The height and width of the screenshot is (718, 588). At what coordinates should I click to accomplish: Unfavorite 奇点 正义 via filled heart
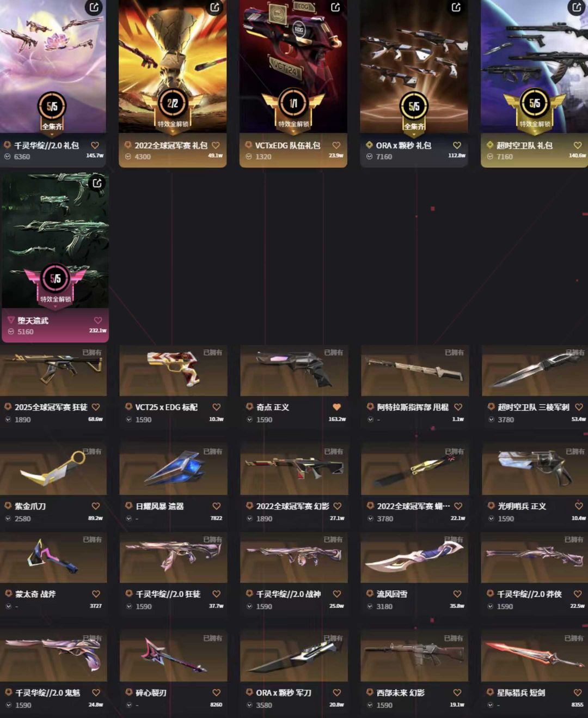pos(336,407)
